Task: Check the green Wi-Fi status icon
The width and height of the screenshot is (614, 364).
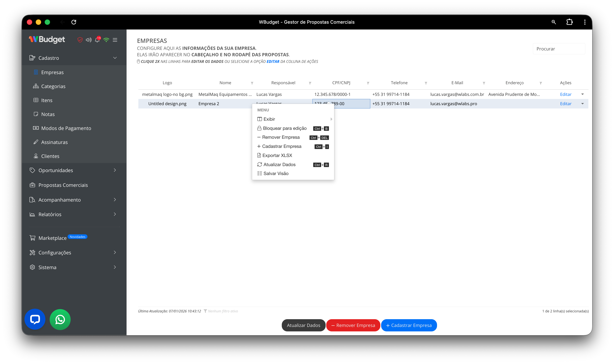Action: pyautogui.click(x=106, y=40)
